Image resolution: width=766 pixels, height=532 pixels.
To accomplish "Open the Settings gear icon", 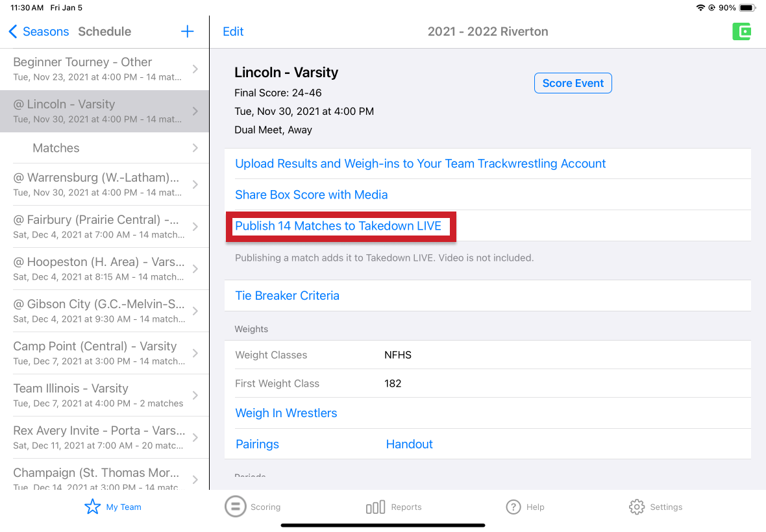I will point(637,507).
